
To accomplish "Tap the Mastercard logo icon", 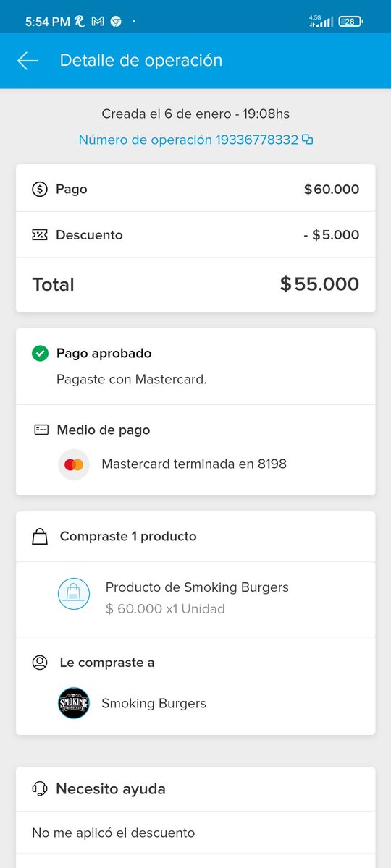I will pos(74,464).
